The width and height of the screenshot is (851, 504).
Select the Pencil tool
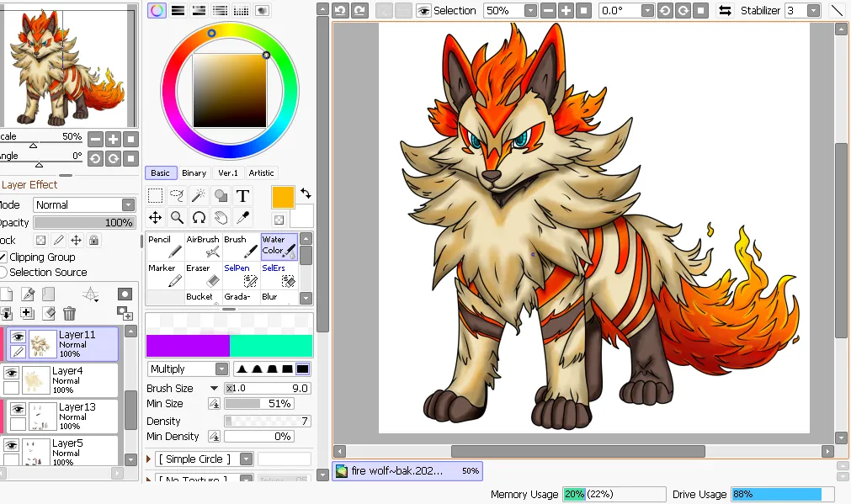click(165, 247)
